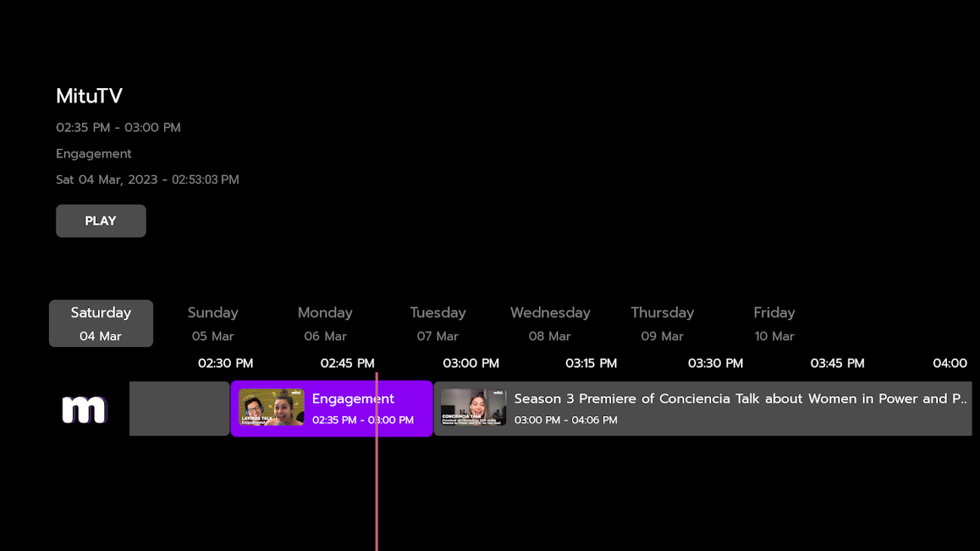
Task: Select the empty program slot before 02:35 PM
Action: point(179,409)
